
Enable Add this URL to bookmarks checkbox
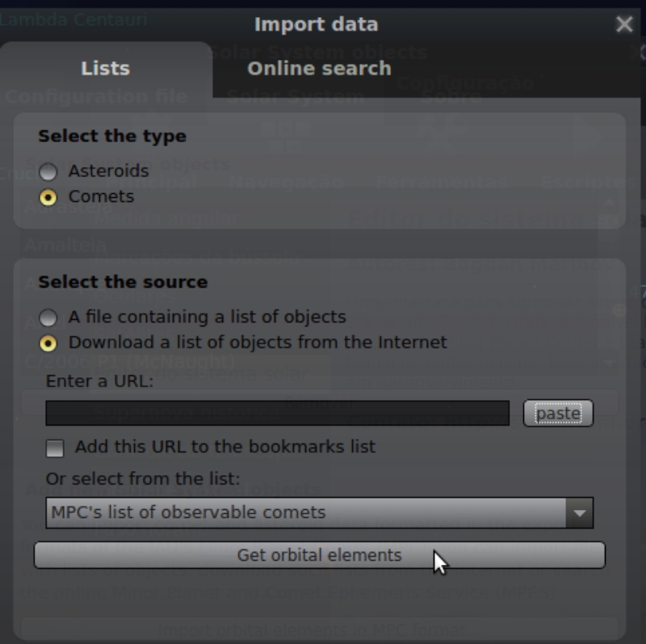(55, 448)
